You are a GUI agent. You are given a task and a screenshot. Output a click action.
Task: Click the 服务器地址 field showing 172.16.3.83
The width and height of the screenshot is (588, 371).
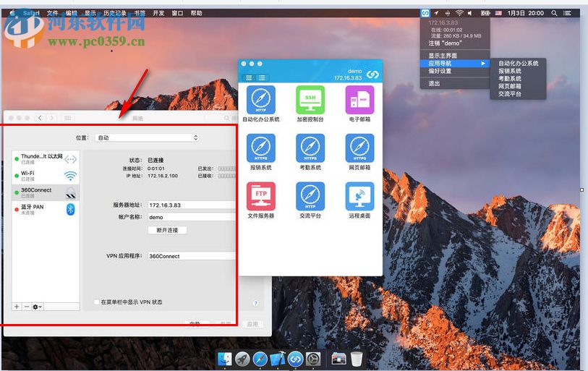coord(192,205)
